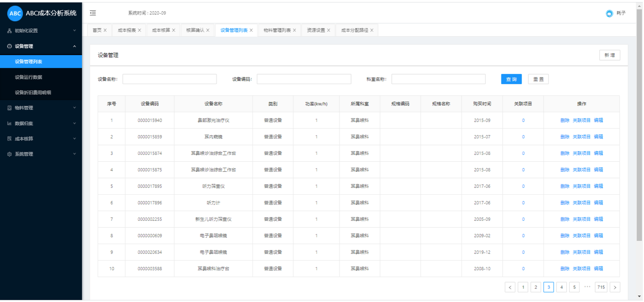The height and width of the screenshot is (302, 644).
Task: Close the 成本分配路径 tab
Action: (372, 30)
